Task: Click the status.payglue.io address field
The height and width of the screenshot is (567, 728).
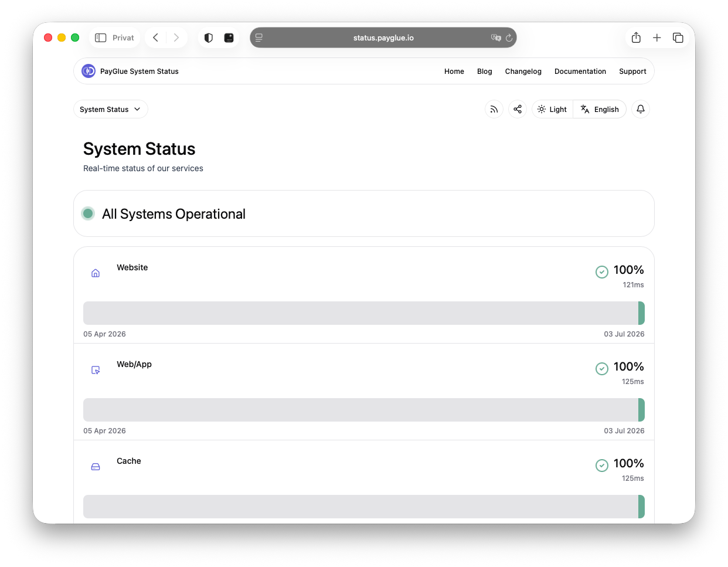Action: [x=383, y=38]
